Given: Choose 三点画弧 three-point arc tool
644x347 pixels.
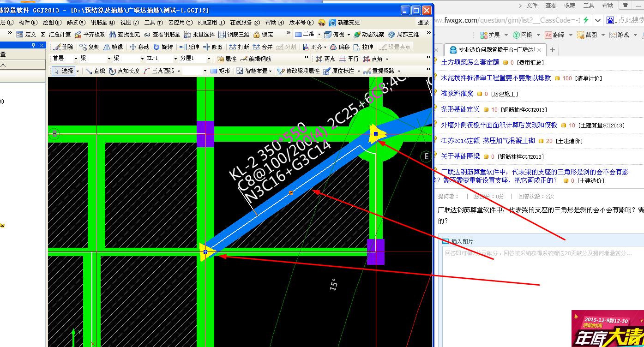Looking at the screenshot, I should click(x=158, y=71).
